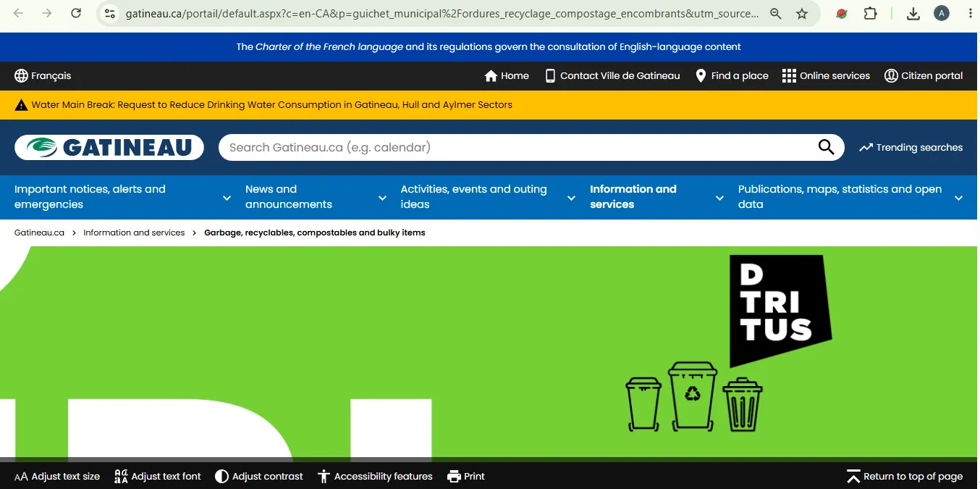The width and height of the screenshot is (980, 489).
Task: Click Adjust text size label
Action: pos(66,477)
